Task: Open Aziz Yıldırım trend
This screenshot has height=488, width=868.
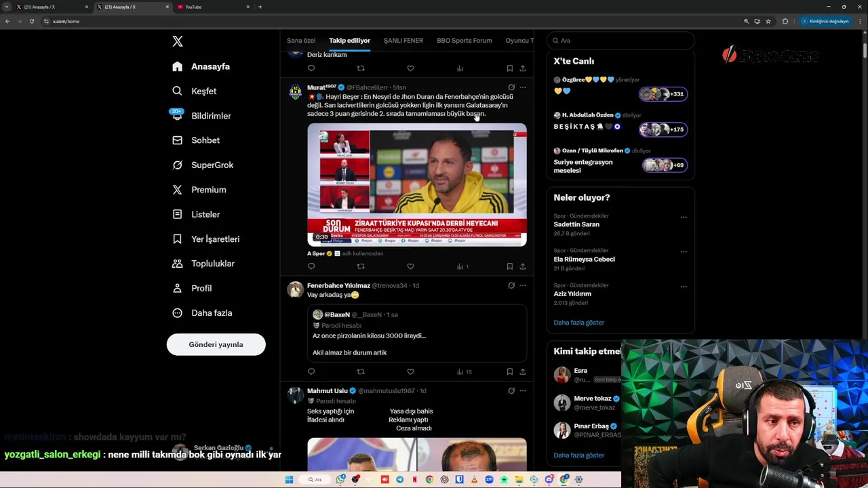Action: click(572, 293)
